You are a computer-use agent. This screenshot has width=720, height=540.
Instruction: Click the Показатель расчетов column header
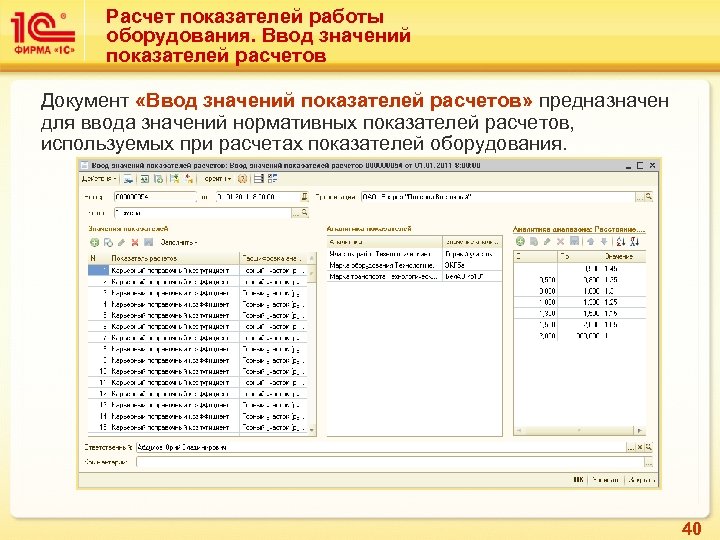[x=174, y=259]
